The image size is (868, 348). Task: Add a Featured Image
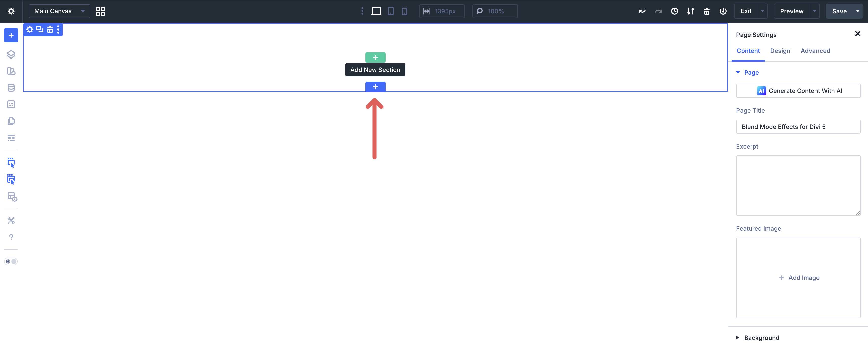pyautogui.click(x=799, y=278)
